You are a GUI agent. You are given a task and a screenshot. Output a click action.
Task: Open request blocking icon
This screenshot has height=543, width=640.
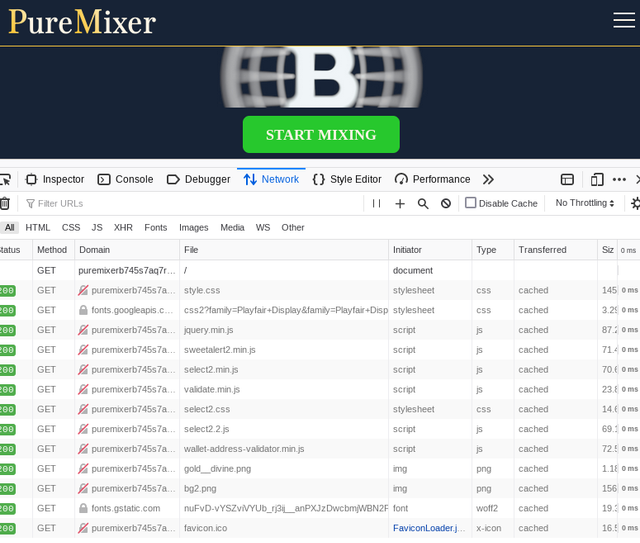pos(446,203)
